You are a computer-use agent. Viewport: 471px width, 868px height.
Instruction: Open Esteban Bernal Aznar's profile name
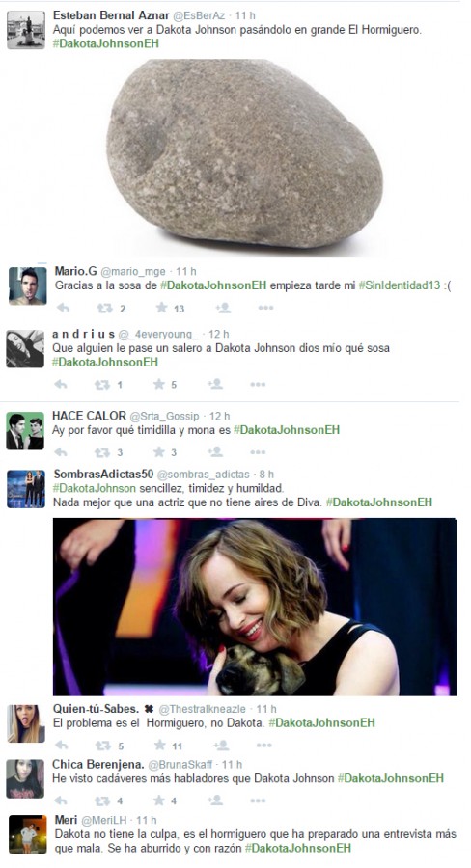click(111, 15)
